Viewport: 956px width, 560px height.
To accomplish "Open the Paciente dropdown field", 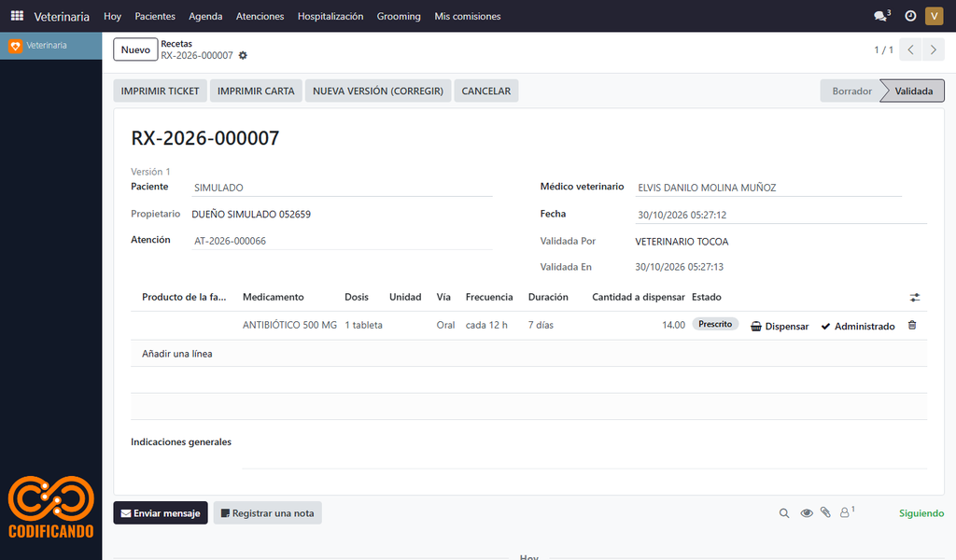I will click(x=342, y=188).
